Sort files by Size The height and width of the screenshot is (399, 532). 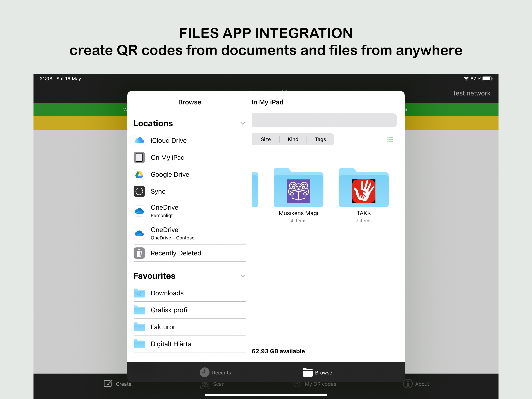266,139
